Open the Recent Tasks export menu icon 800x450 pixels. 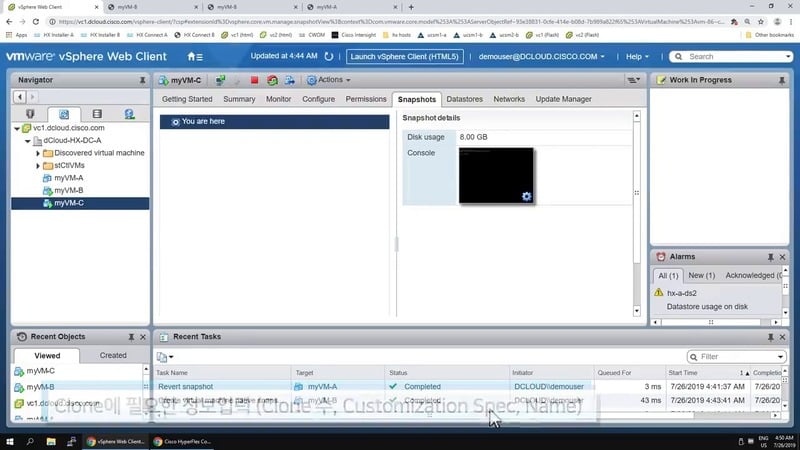[x=165, y=357]
